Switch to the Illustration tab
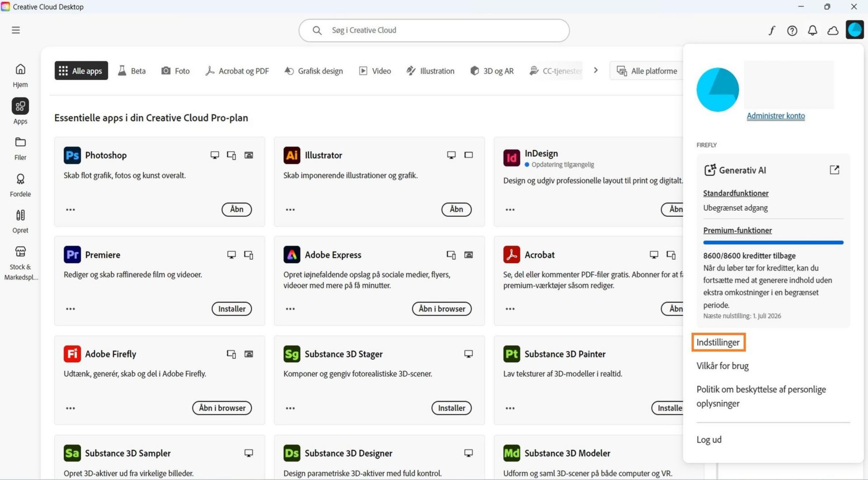The image size is (868, 480). pos(430,71)
